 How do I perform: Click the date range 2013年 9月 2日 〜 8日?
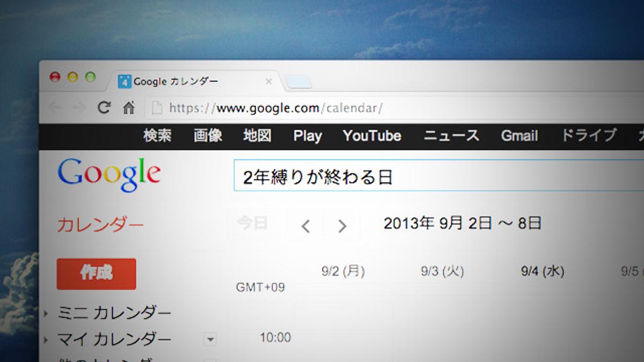pyautogui.click(x=463, y=223)
